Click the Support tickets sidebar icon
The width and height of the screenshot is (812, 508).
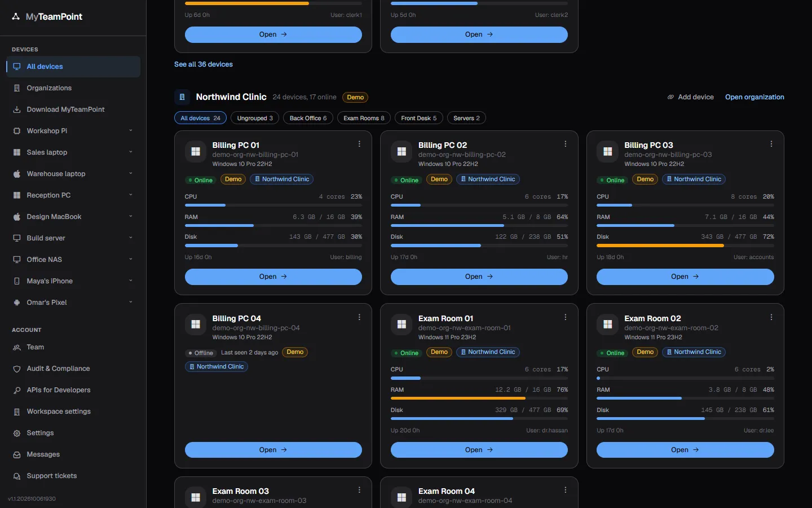click(x=17, y=476)
